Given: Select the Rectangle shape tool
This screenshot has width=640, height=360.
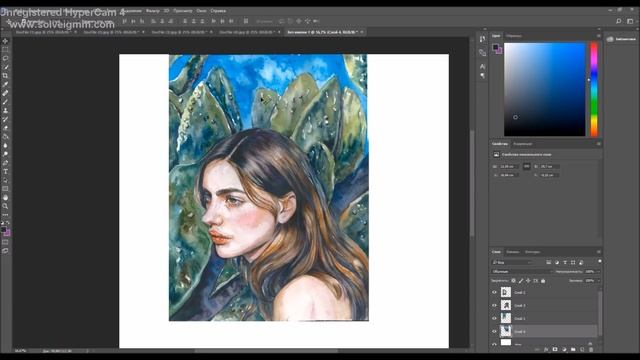Looking at the screenshot, I should pos(5,189).
